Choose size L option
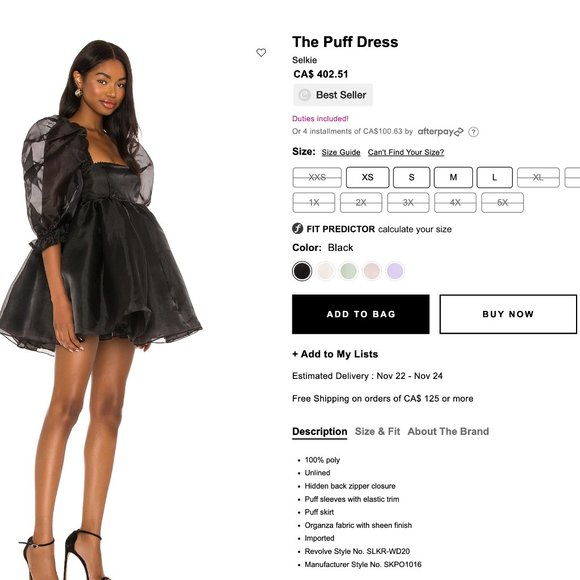The height and width of the screenshot is (580, 580). tap(495, 178)
